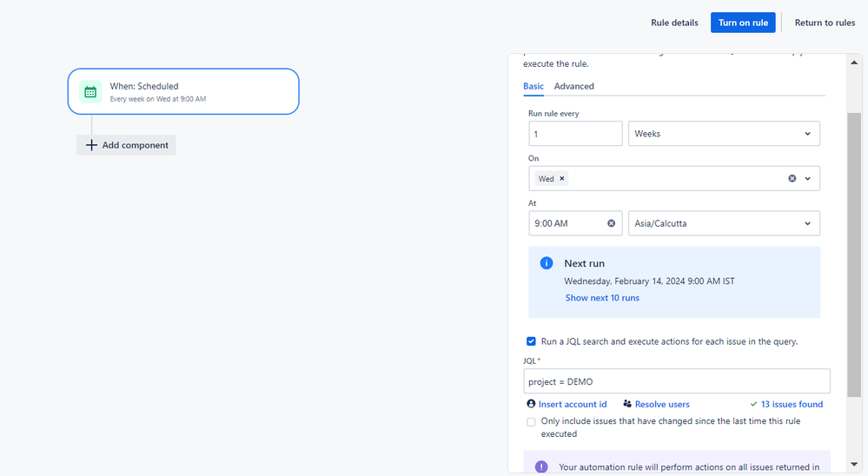Click the person icon for Insert account id
The height and width of the screenshot is (476, 868).
(532, 404)
